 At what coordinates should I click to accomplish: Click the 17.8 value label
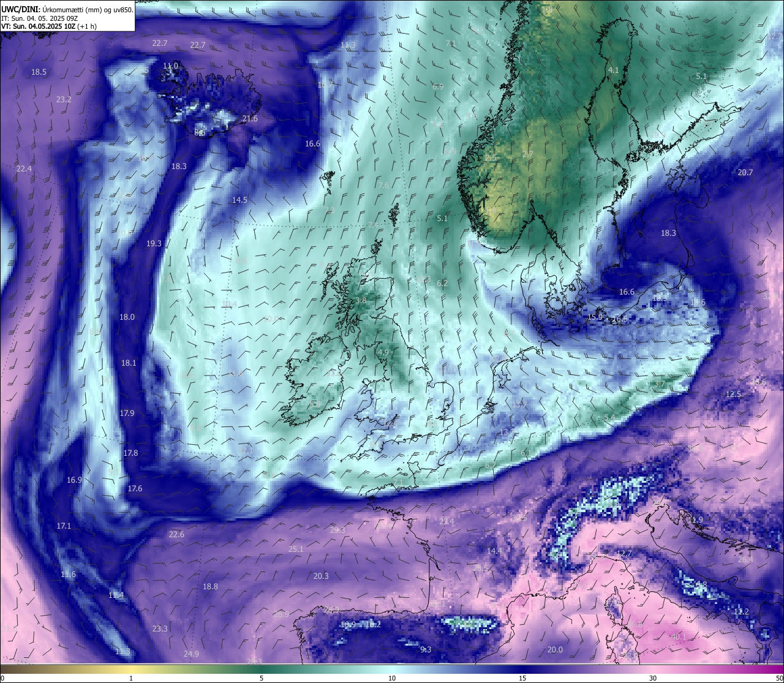tap(130, 453)
